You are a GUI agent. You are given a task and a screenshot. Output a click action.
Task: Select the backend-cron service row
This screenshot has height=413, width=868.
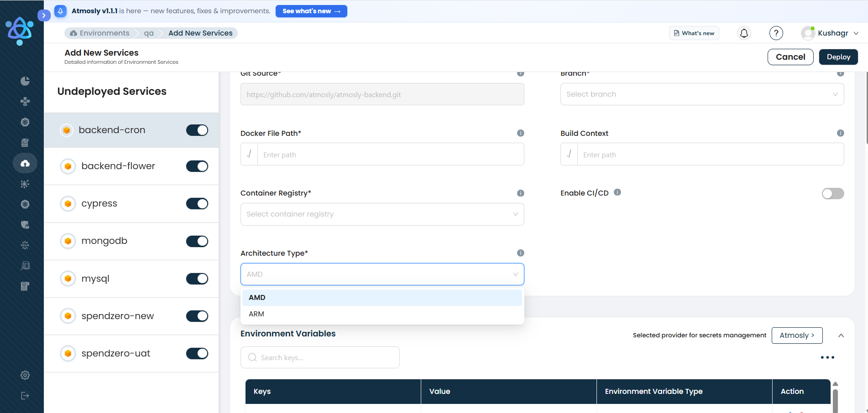[x=131, y=130]
